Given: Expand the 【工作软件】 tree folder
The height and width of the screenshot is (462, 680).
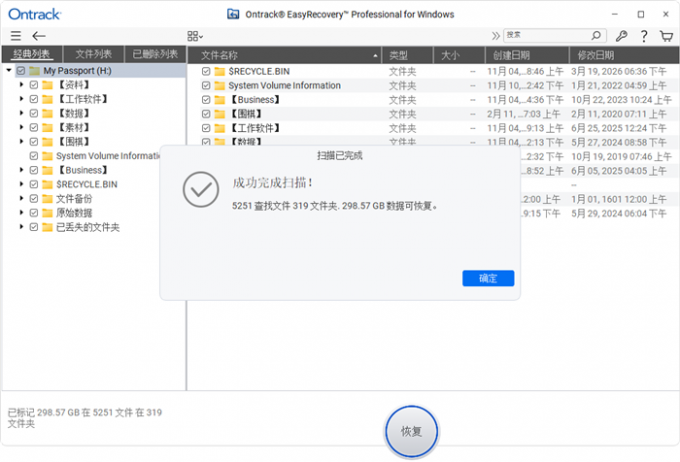Looking at the screenshot, I should point(21,99).
